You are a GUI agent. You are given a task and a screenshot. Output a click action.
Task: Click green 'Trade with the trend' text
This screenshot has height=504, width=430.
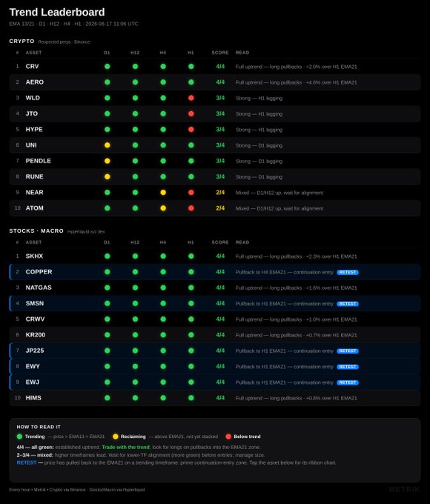coord(126,447)
